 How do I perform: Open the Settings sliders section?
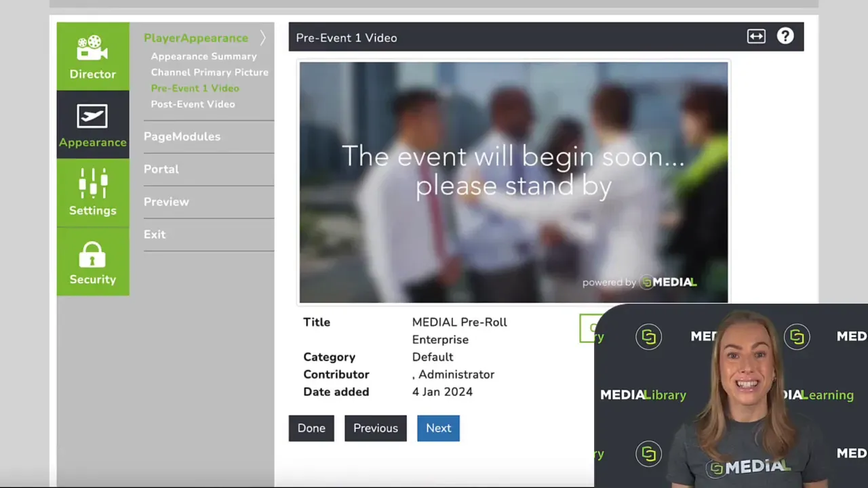point(93,193)
